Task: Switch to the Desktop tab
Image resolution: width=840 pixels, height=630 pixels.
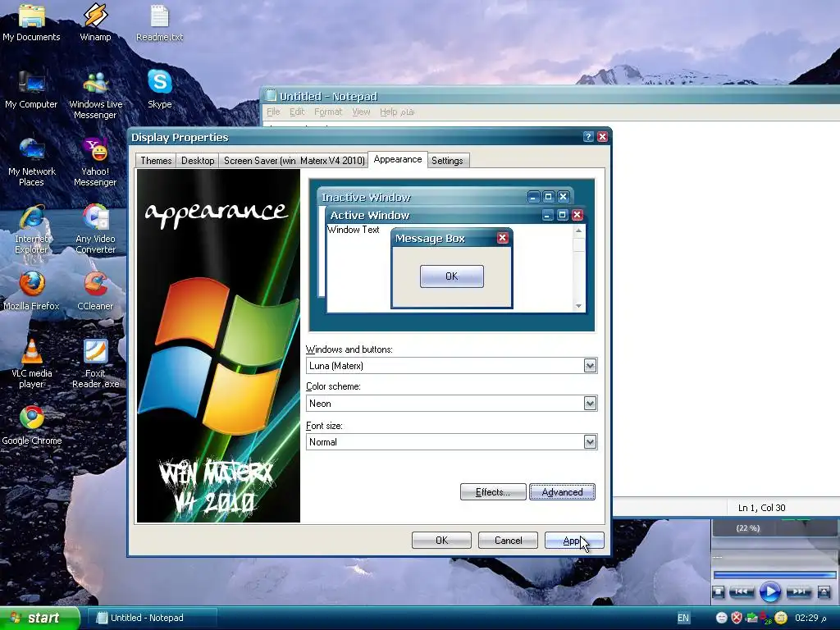Action: [x=198, y=160]
